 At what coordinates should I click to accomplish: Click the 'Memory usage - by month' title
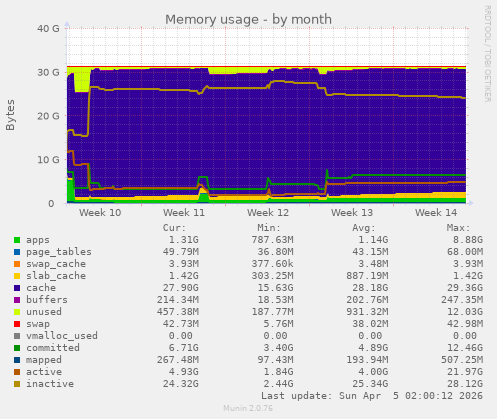[248, 19]
